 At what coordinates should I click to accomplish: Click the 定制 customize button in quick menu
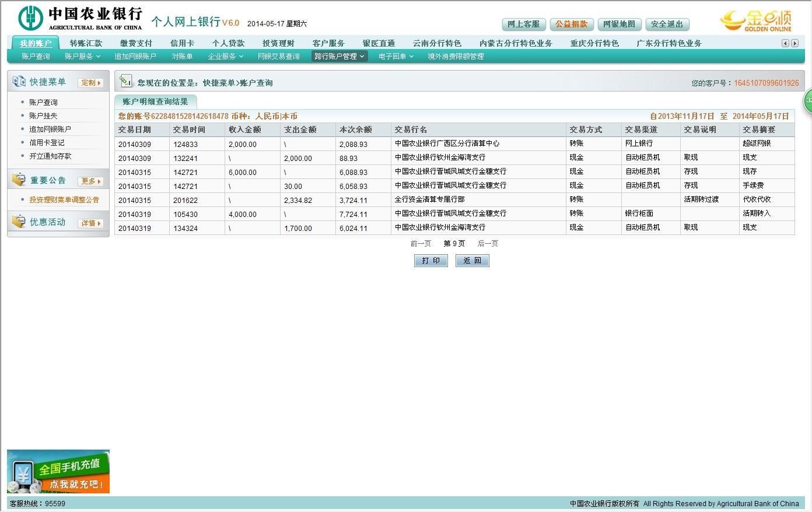90,83
